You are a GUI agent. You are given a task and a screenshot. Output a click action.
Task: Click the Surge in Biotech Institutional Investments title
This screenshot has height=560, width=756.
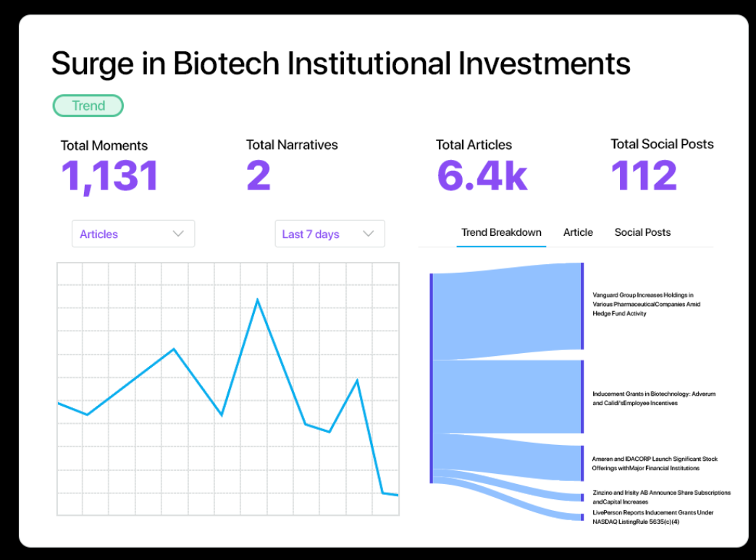tap(340, 64)
